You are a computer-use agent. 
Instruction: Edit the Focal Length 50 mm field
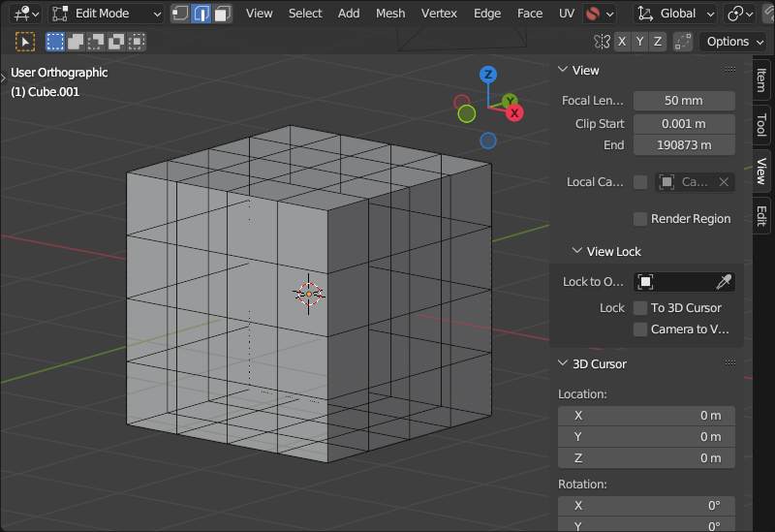click(x=684, y=101)
